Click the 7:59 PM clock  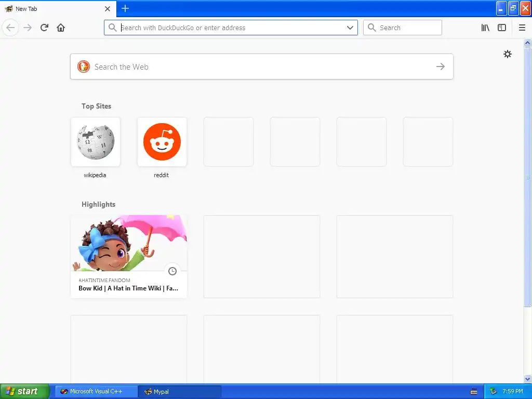[x=512, y=391]
